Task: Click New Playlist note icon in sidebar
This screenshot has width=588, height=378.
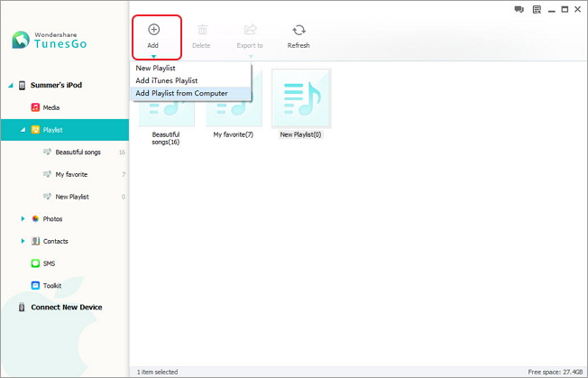Action: [47, 196]
